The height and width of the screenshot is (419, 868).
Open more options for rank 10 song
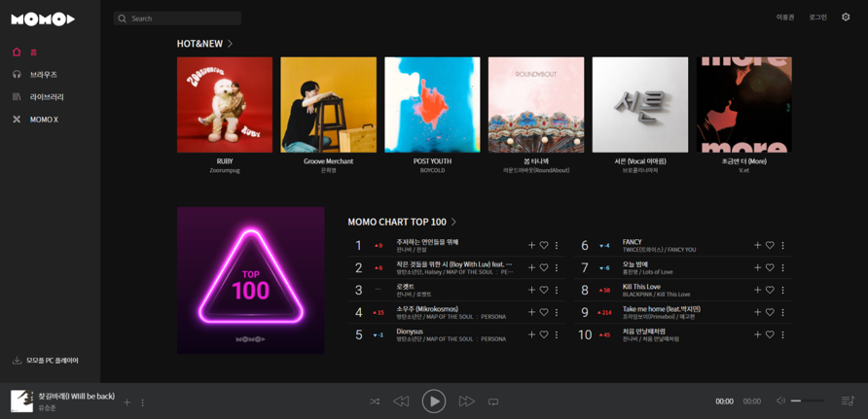click(x=782, y=334)
